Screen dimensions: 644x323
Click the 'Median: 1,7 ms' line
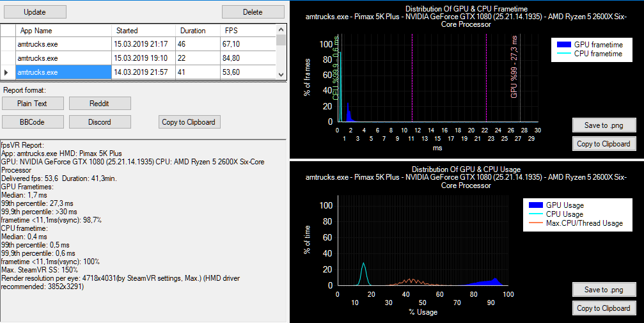pyautogui.click(x=24, y=195)
